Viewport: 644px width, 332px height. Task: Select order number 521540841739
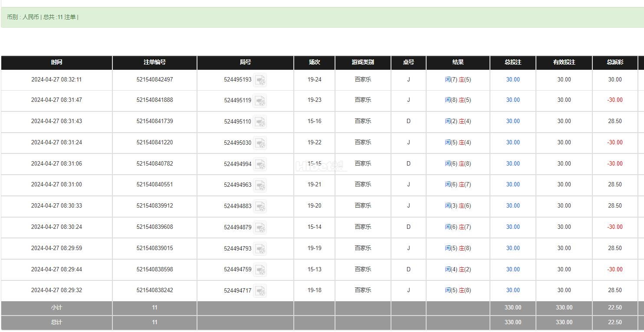coord(154,121)
